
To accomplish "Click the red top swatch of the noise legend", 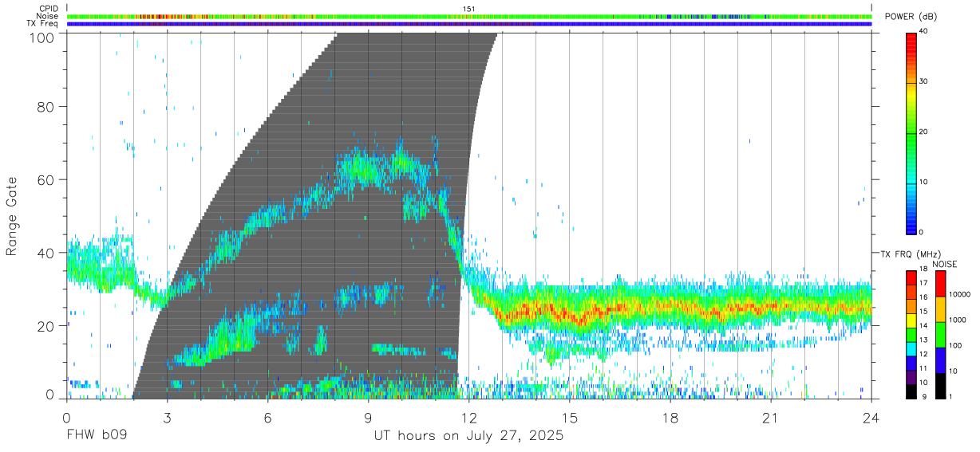I will (939, 284).
